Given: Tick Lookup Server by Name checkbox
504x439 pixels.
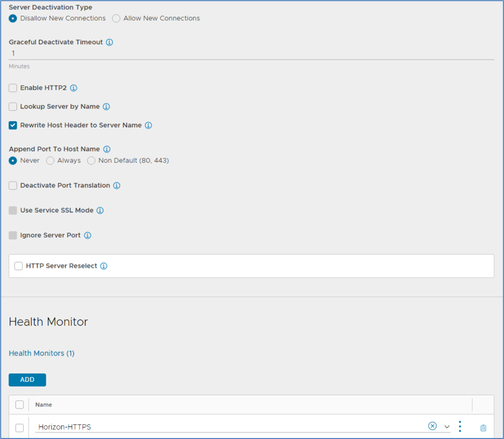Looking at the screenshot, I should tap(13, 107).
